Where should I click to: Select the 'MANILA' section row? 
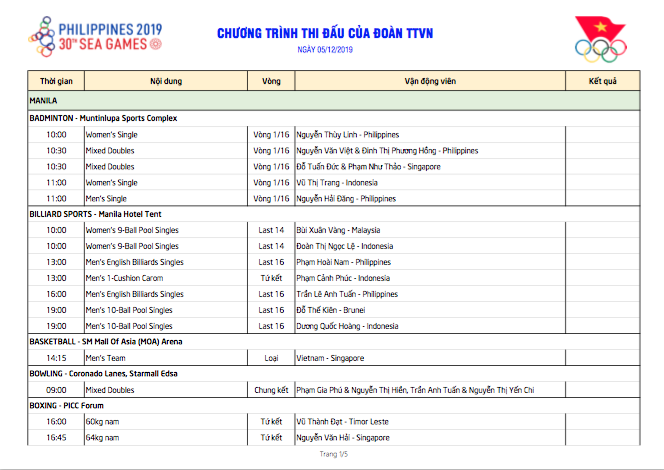pos(334,101)
